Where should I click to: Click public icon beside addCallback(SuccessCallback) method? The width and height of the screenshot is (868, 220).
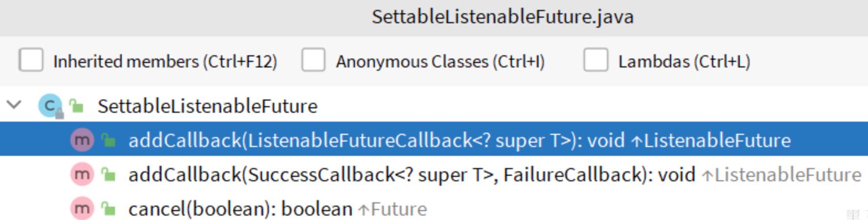[108, 175]
